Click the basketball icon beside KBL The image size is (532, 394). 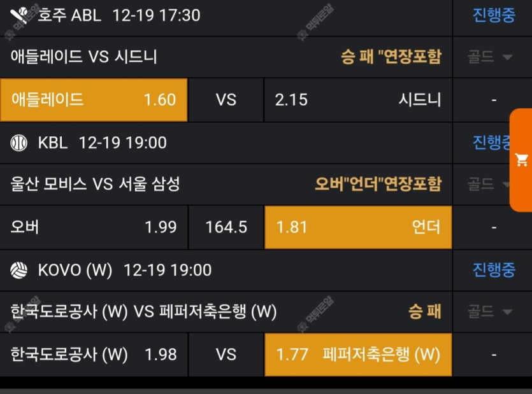click(19, 143)
